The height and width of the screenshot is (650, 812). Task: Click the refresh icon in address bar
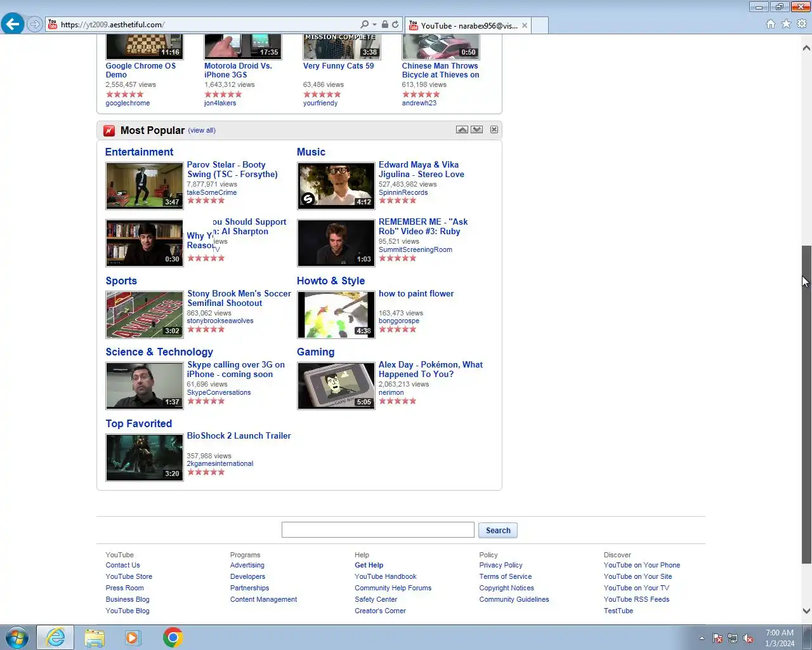tap(395, 25)
